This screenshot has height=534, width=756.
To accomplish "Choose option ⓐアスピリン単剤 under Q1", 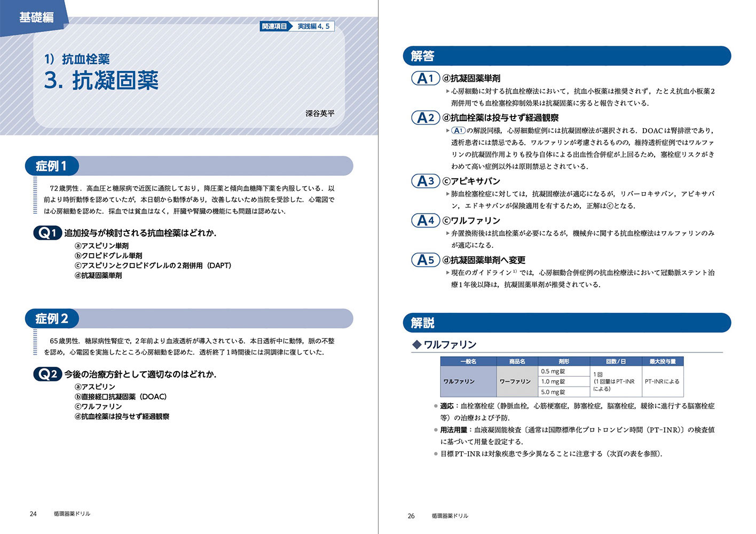I will 101,246.
